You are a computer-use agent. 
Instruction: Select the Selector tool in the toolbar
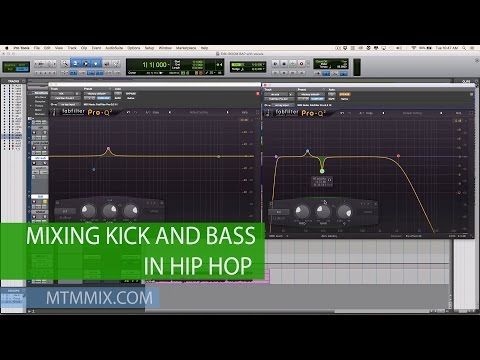[x=86, y=63]
